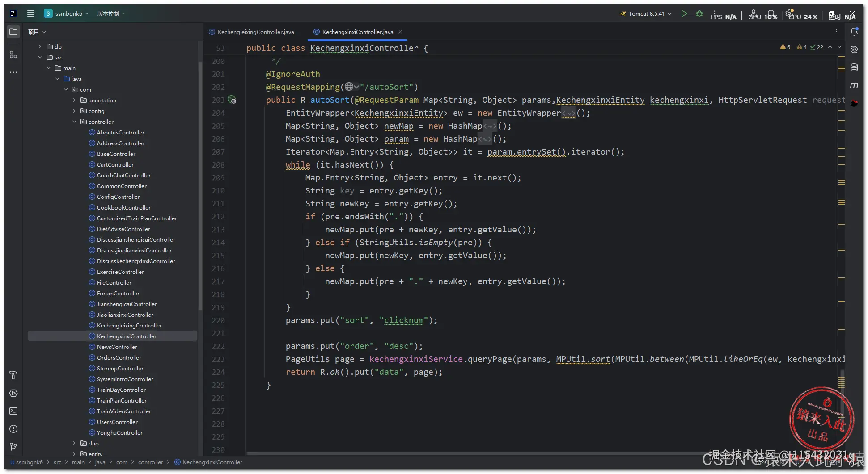Open editor tab options kebab menu
The image size is (868, 474).
click(x=836, y=32)
